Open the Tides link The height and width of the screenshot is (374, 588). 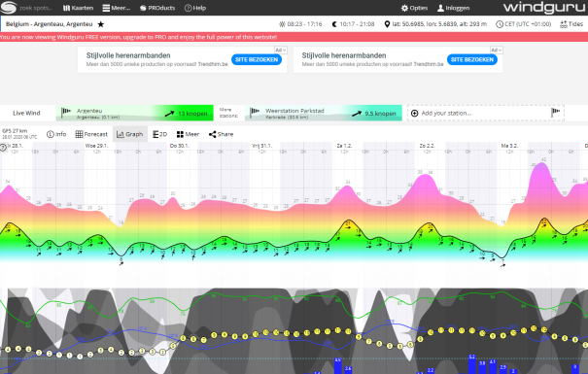[571, 24]
